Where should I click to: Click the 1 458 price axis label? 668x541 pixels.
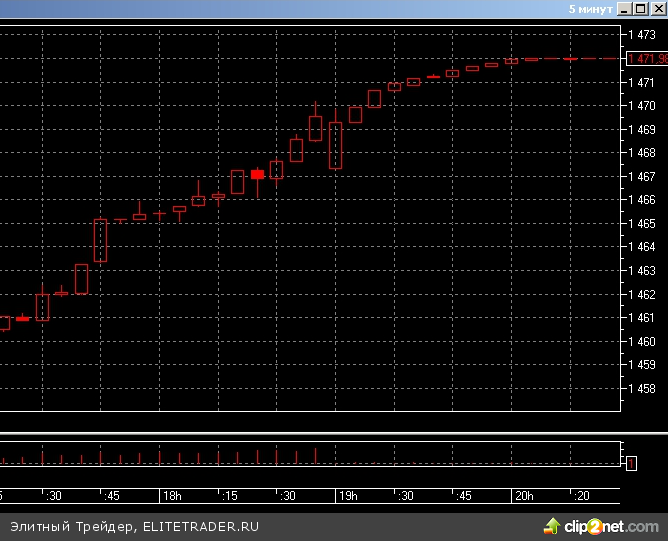(x=641, y=389)
